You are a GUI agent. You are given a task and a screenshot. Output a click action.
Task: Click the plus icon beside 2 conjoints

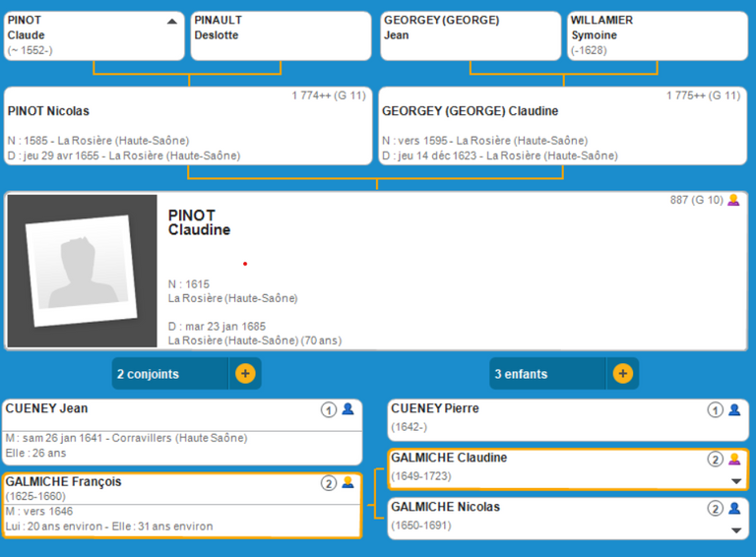pyautogui.click(x=245, y=374)
